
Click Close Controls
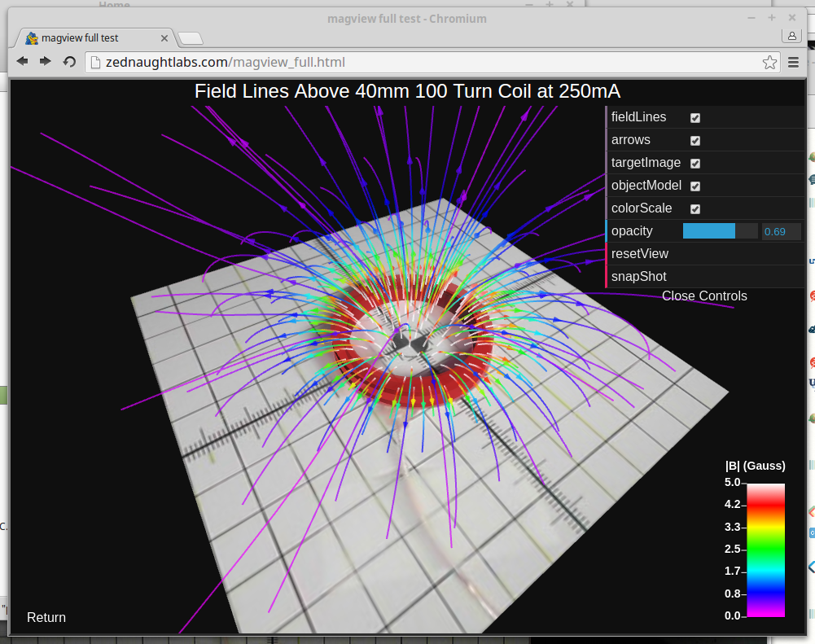click(704, 296)
